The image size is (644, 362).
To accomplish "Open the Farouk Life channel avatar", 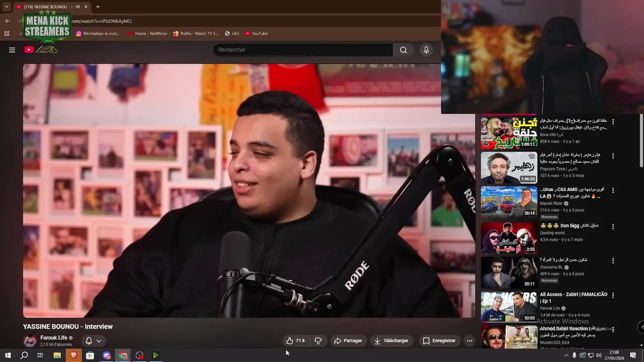I will click(30, 341).
